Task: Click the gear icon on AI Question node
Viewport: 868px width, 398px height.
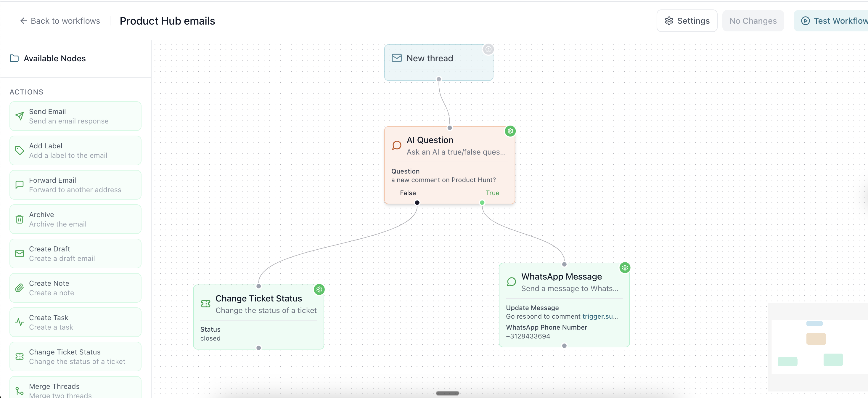Action: click(510, 131)
